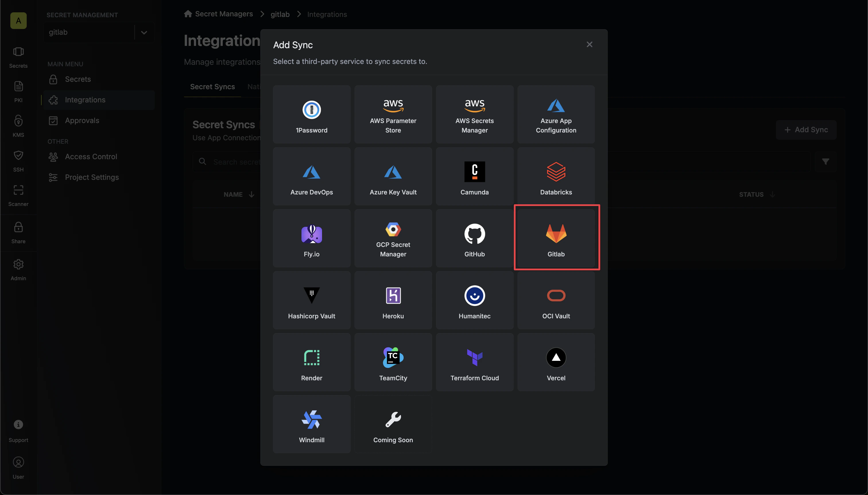Open Access Control page
Viewport: 868px width, 495px height.
(99, 157)
